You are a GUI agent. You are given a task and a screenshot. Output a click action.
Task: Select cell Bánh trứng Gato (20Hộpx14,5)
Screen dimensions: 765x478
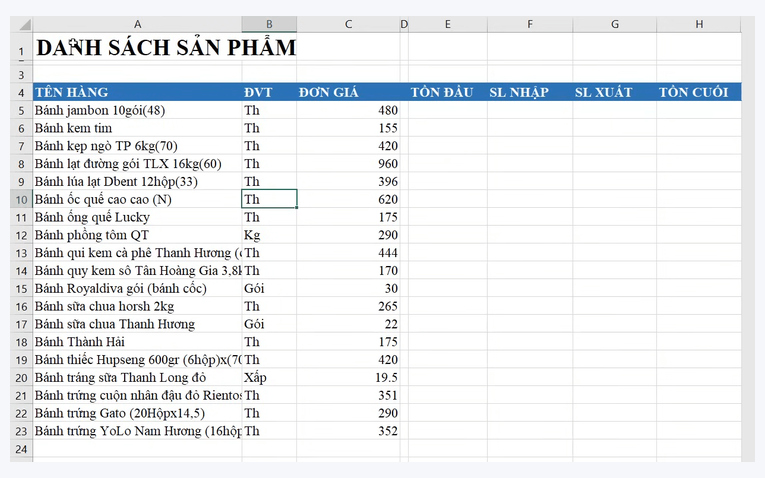(137, 413)
